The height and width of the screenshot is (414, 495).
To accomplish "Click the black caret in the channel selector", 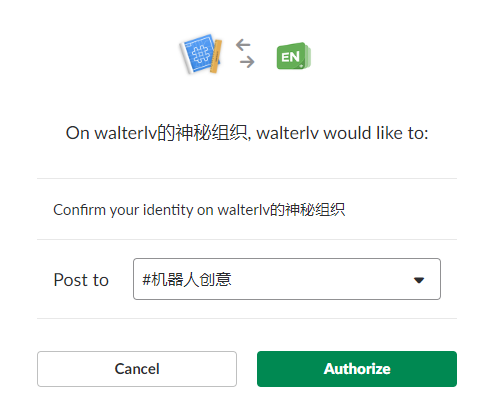I will 419,280.
